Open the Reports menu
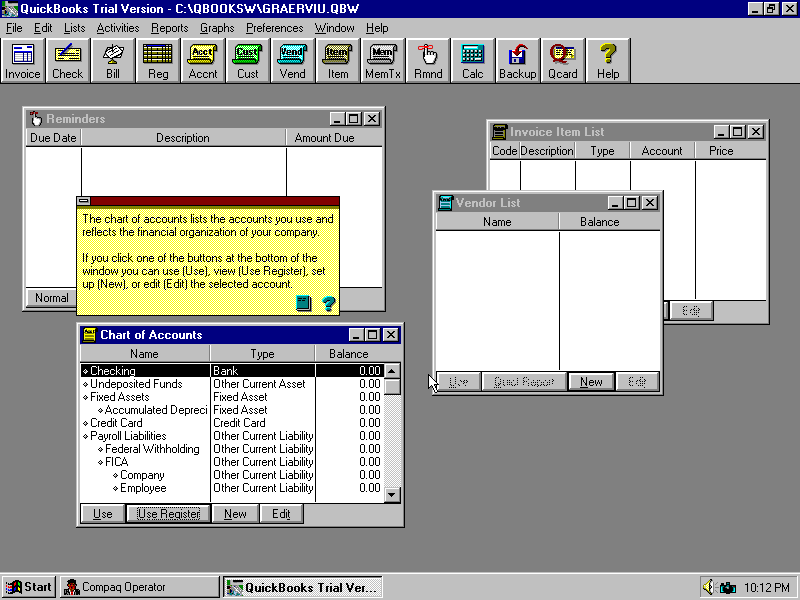The height and width of the screenshot is (600, 800). pos(170,28)
